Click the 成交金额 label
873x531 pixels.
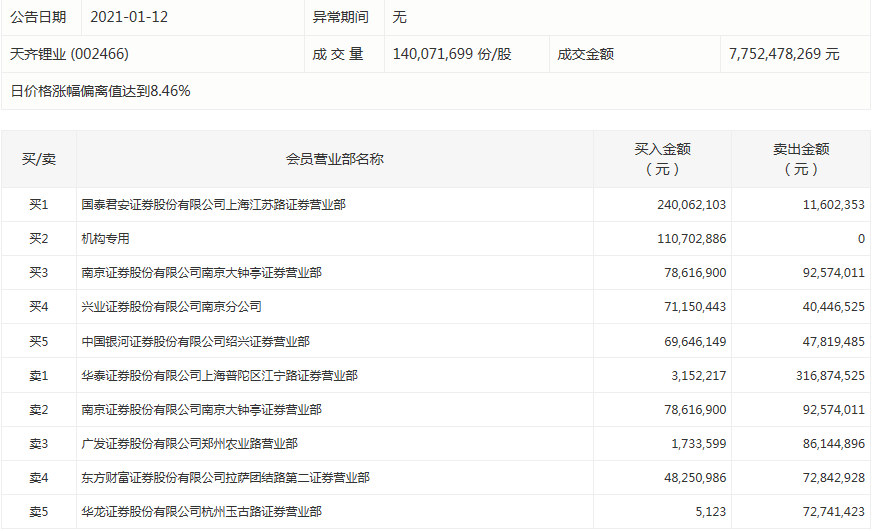(586, 54)
